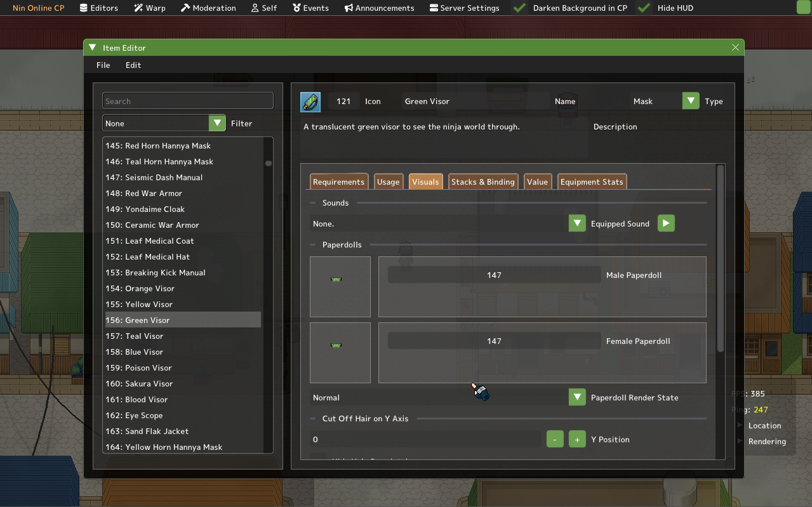This screenshot has width=812, height=507.
Task: Click the Female Paperdoll preview thumbnail
Action: (340, 353)
